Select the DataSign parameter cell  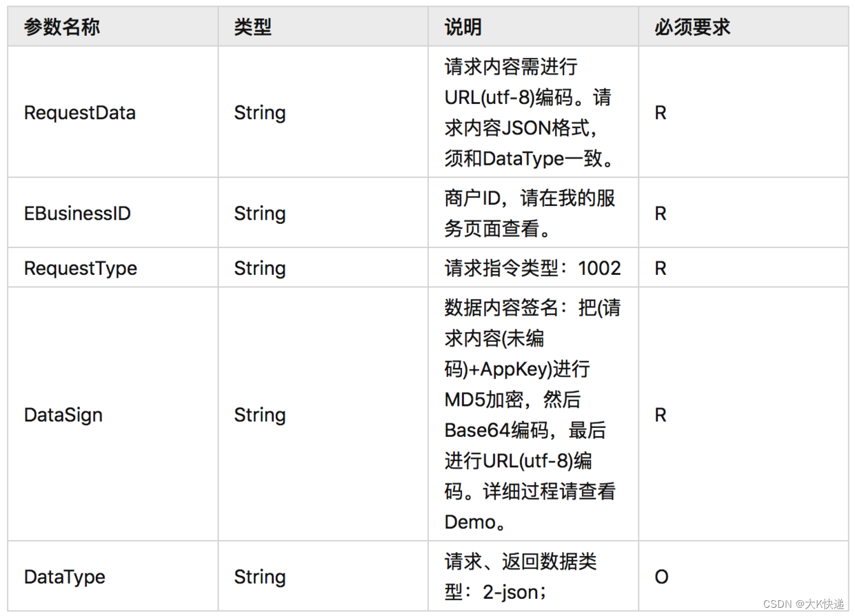coord(63,415)
